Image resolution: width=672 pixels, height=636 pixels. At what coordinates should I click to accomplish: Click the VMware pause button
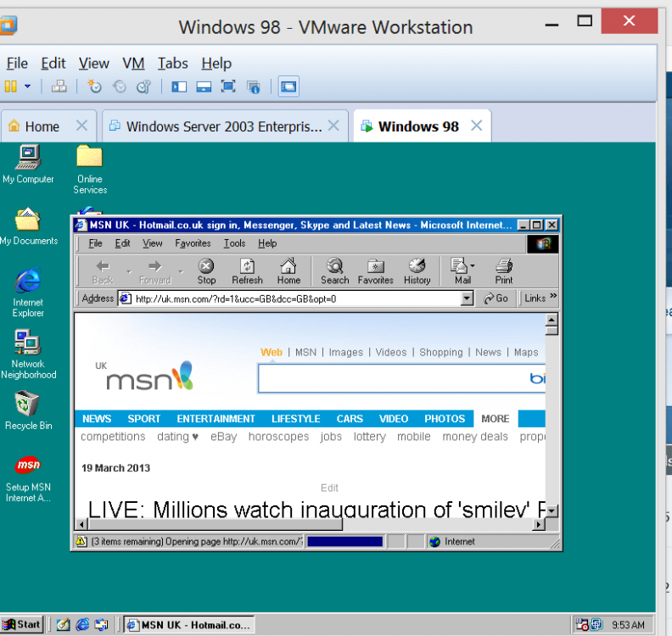tap(11, 86)
